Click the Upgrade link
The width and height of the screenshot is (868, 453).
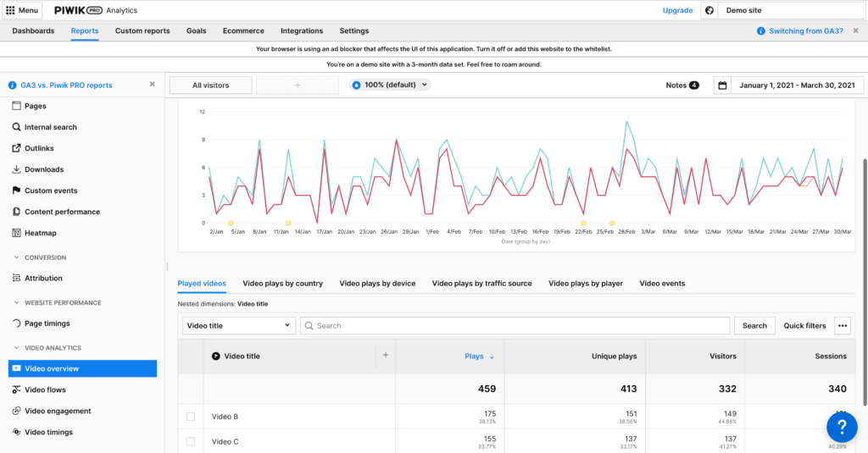tap(677, 10)
